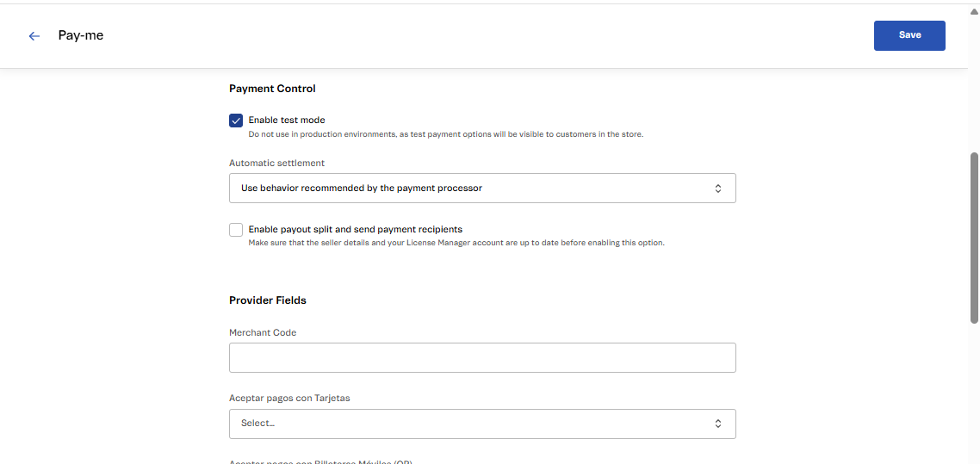Click the Provider Fields section heading

click(268, 300)
